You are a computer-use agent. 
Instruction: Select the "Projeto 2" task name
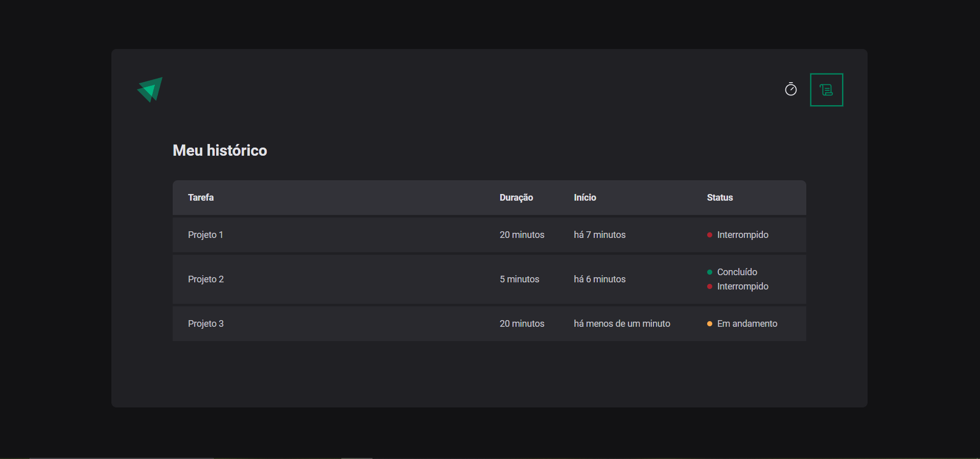206,279
